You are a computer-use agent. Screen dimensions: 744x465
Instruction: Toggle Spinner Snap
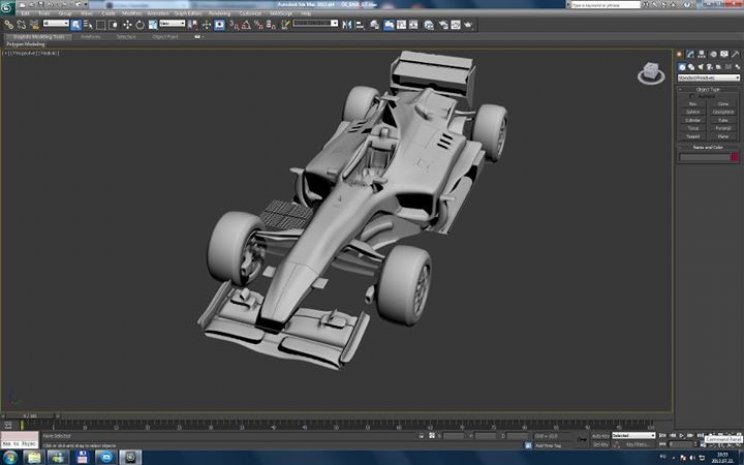point(271,25)
